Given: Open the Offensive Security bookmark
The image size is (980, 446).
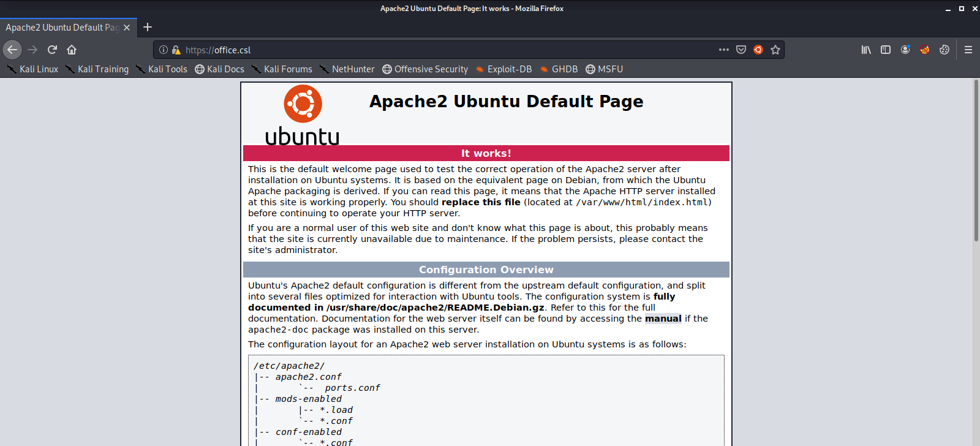Looking at the screenshot, I should coord(425,69).
